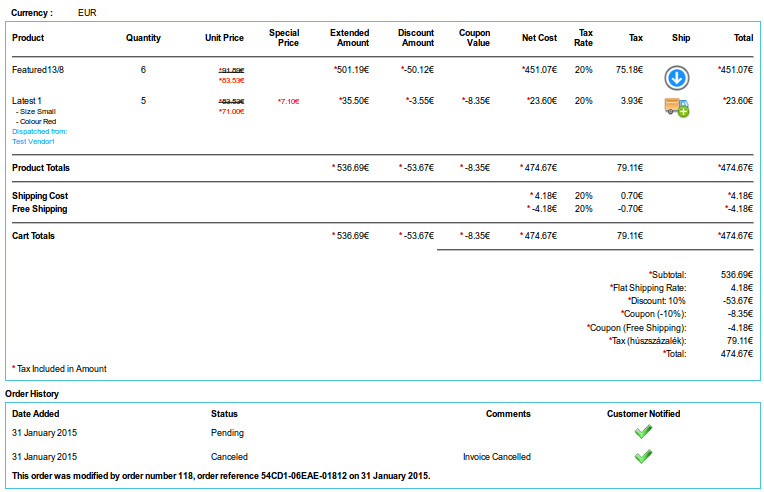Click the Canceled status text
This screenshot has width=764, height=492.
[229, 457]
